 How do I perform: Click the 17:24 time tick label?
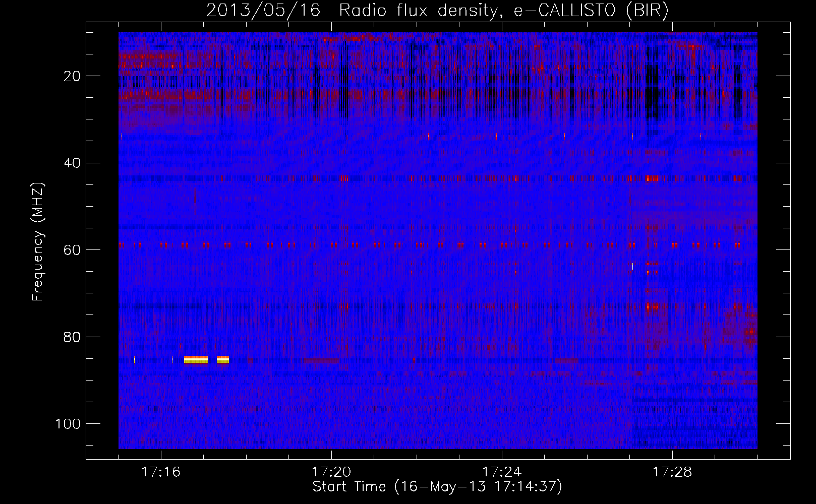point(502,472)
